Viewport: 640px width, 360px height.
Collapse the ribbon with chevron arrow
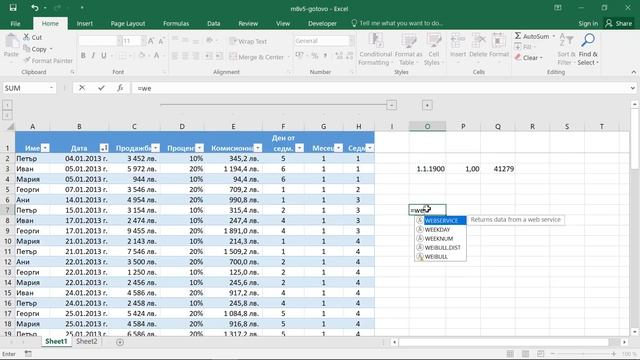633,72
